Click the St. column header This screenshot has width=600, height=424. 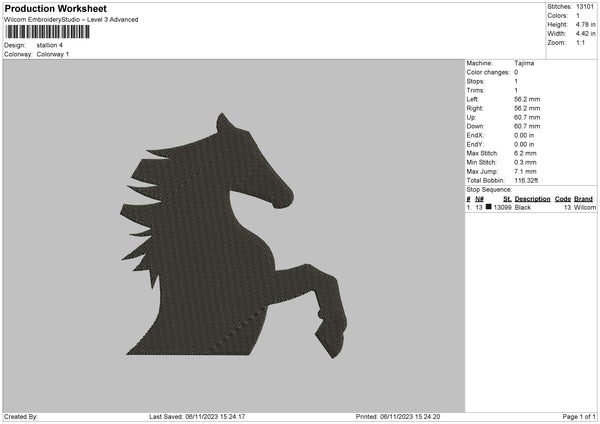[507, 199]
